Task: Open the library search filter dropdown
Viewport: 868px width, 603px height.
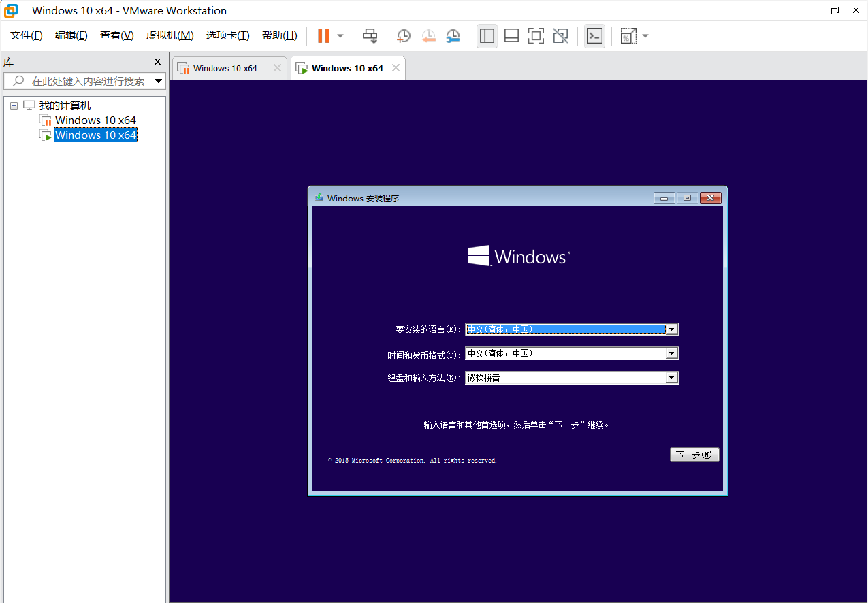Action: [159, 81]
